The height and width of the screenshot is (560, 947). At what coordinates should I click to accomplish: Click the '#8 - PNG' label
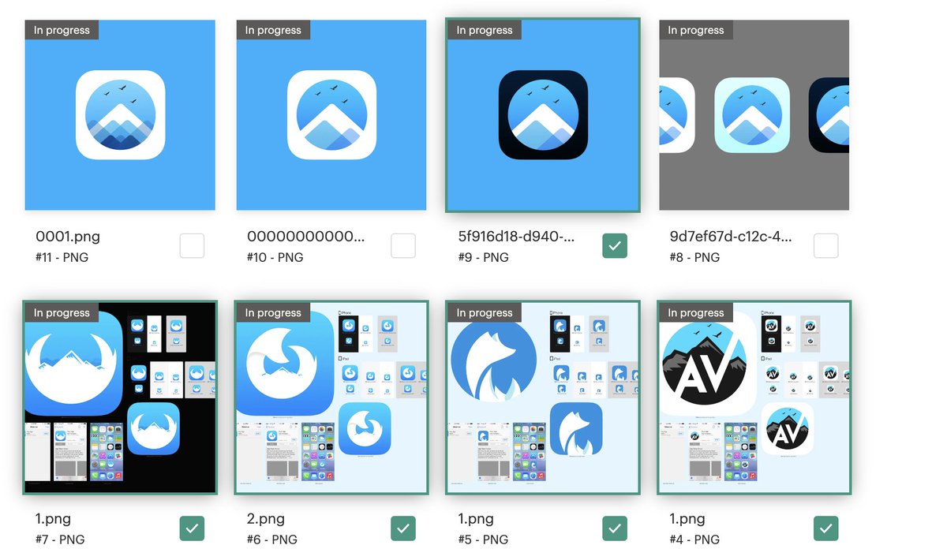694,257
